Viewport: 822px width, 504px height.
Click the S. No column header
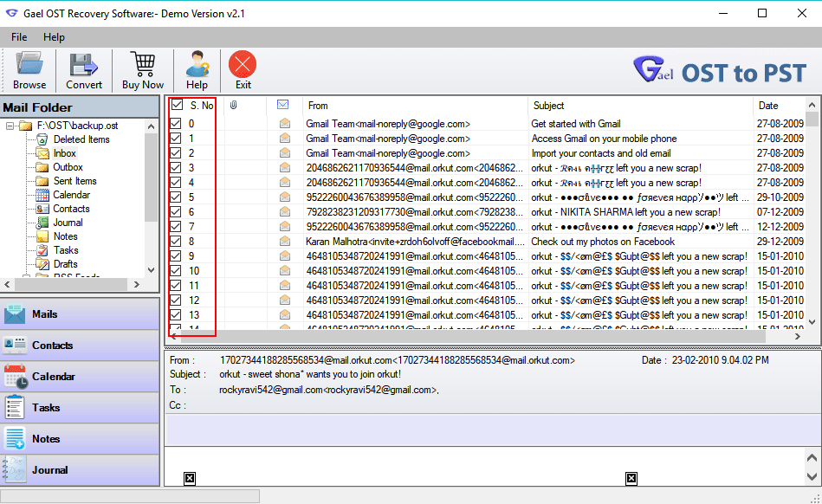coord(202,106)
